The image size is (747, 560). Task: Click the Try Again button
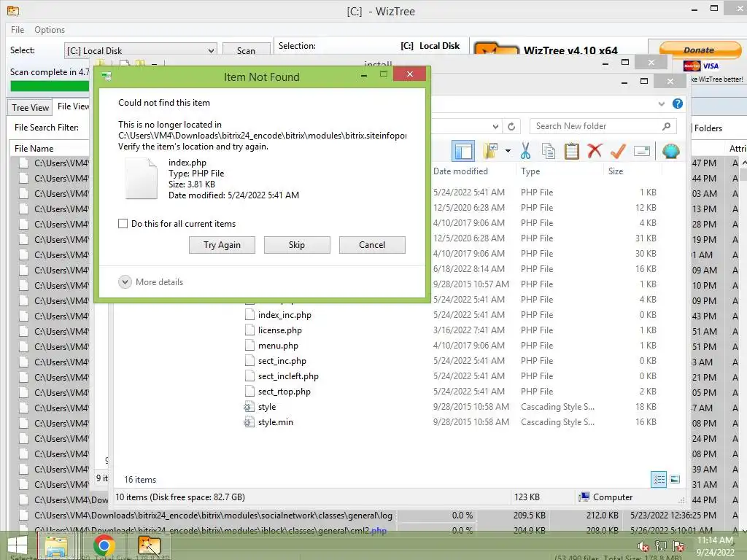pos(222,245)
